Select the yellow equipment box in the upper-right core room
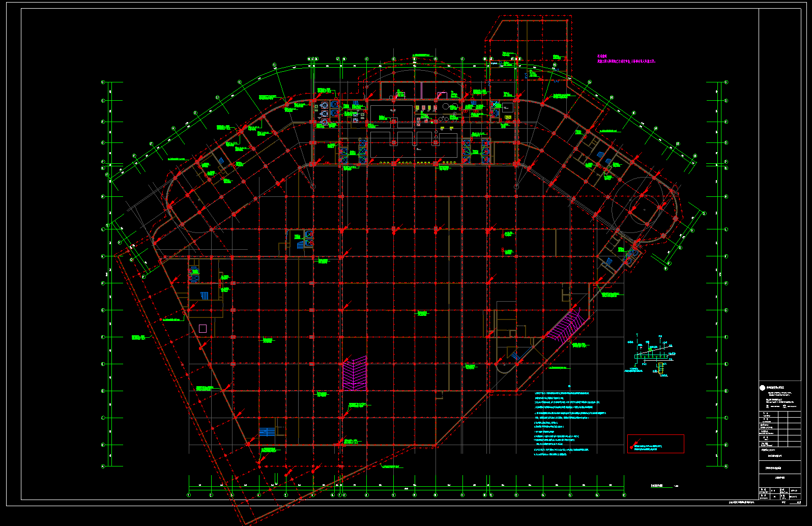The height and width of the screenshot is (526, 812). point(508,118)
